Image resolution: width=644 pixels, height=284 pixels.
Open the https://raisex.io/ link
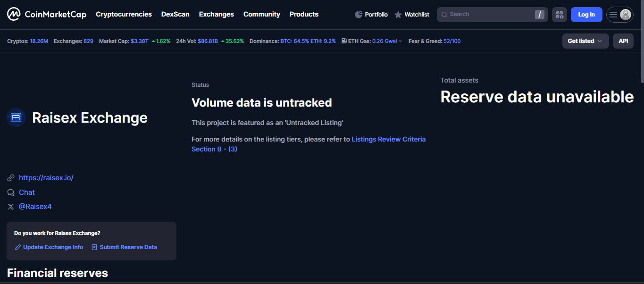tap(46, 178)
